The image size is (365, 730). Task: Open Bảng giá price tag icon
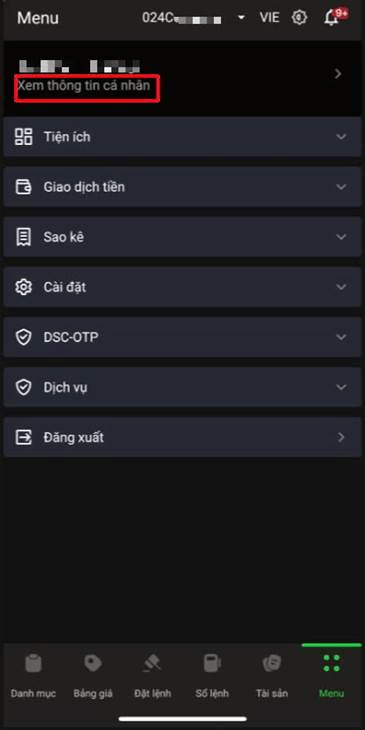pos(93,662)
